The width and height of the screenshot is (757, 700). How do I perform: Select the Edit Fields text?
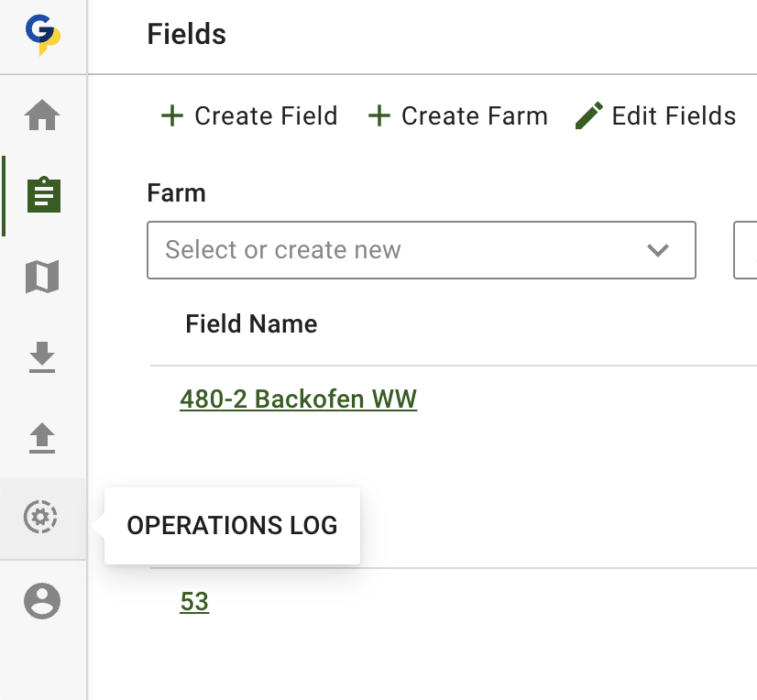coord(674,116)
